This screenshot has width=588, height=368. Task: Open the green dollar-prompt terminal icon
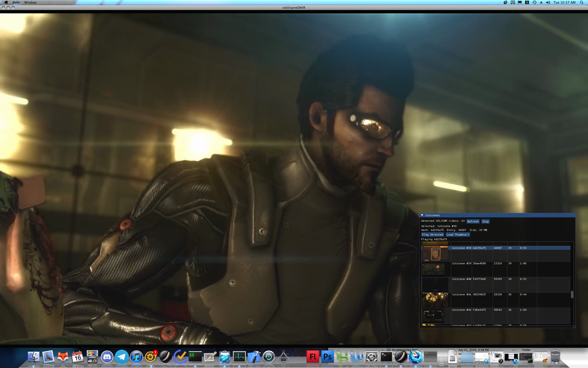195,357
